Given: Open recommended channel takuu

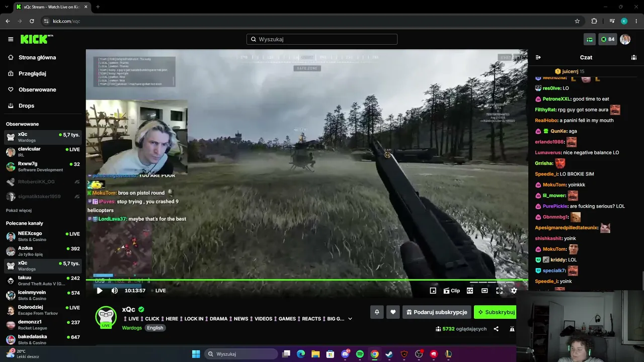Looking at the screenshot, I should pos(43,281).
